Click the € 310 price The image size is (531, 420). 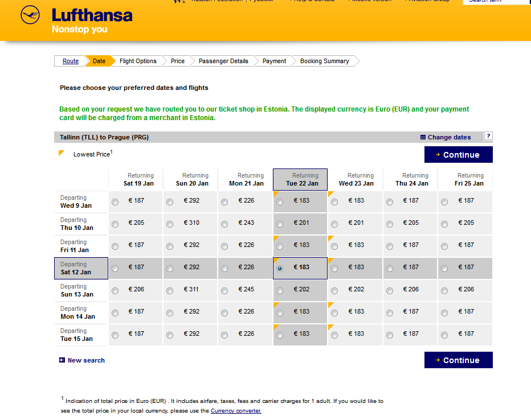pyautogui.click(x=191, y=223)
